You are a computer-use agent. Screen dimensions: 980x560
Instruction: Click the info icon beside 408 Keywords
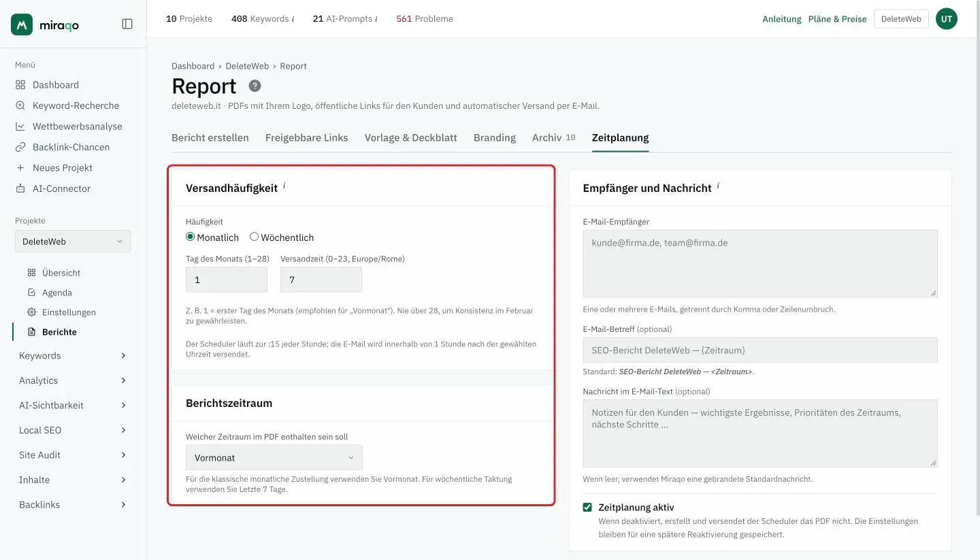(x=293, y=19)
